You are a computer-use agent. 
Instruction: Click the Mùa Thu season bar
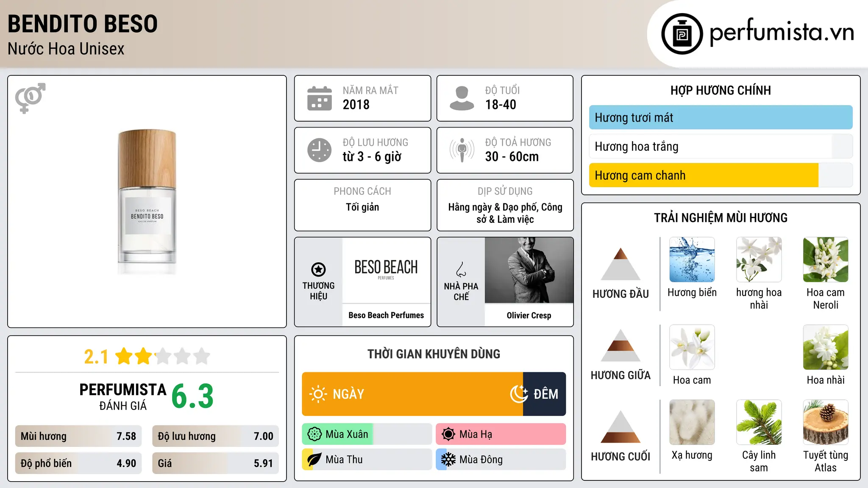tap(367, 460)
